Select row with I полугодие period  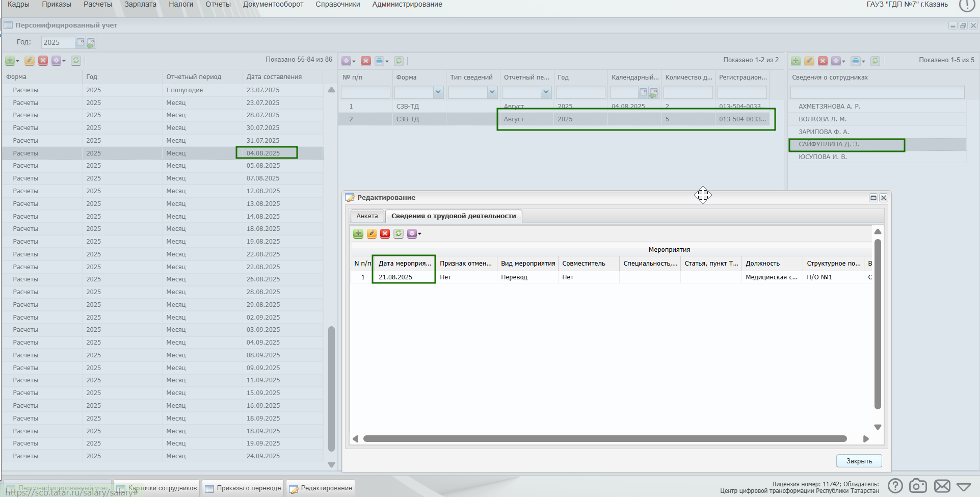(x=163, y=90)
